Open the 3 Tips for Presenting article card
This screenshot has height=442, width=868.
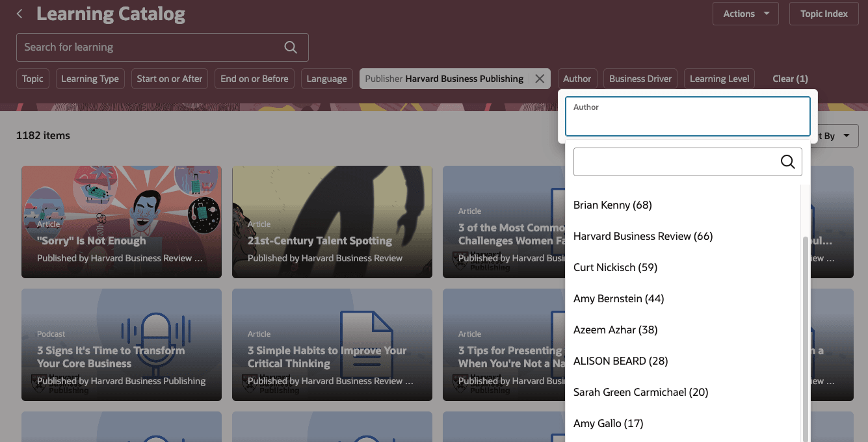point(504,344)
